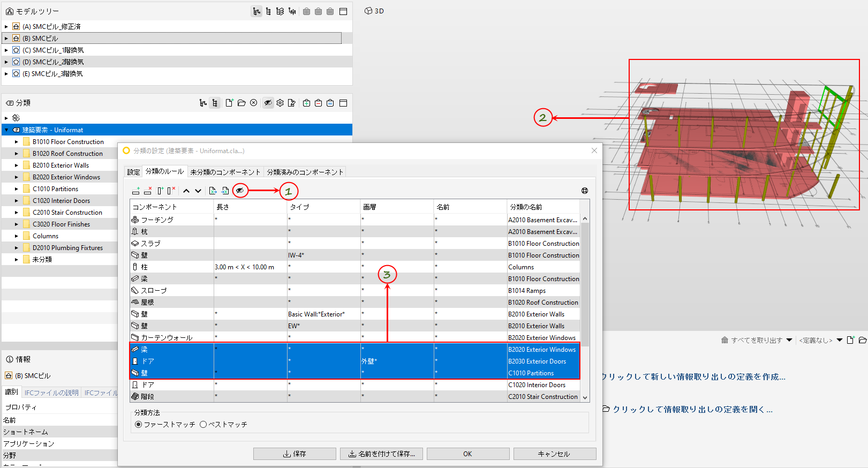Select ファーストマッチ radio button
This screenshot has width=868, height=468.
tap(139, 425)
